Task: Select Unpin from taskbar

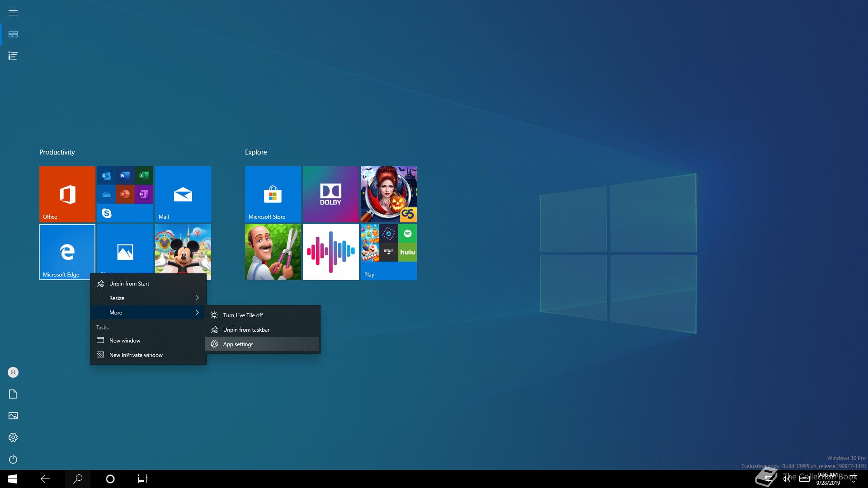Action: tap(263, 330)
